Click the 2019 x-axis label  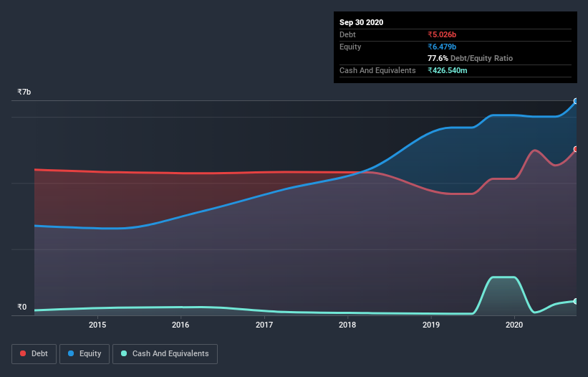(431, 325)
